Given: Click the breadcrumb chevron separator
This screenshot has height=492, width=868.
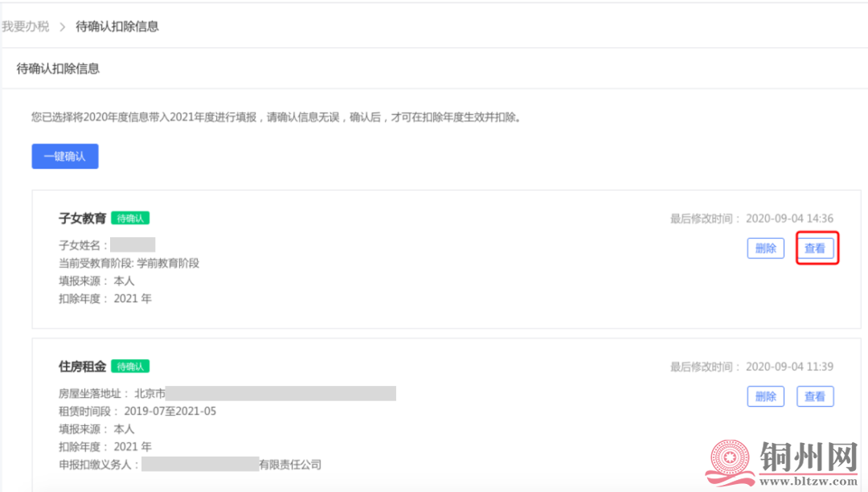Looking at the screenshot, I should (x=63, y=27).
